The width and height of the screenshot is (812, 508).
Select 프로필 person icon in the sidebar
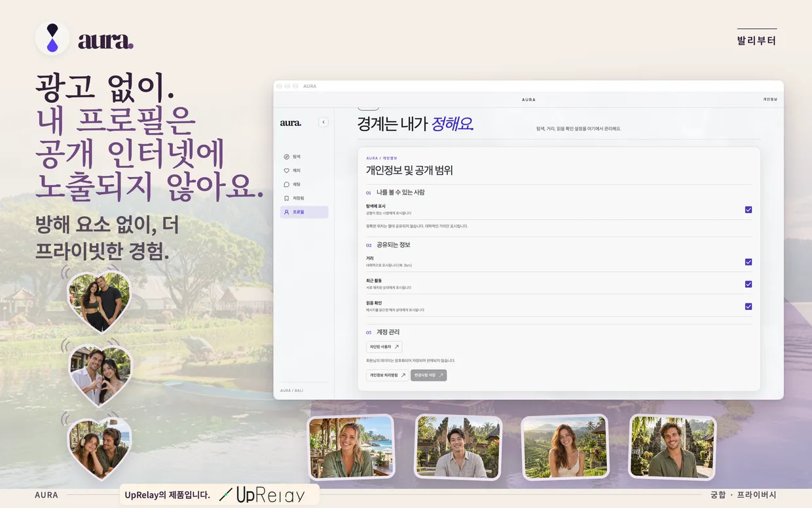point(286,212)
